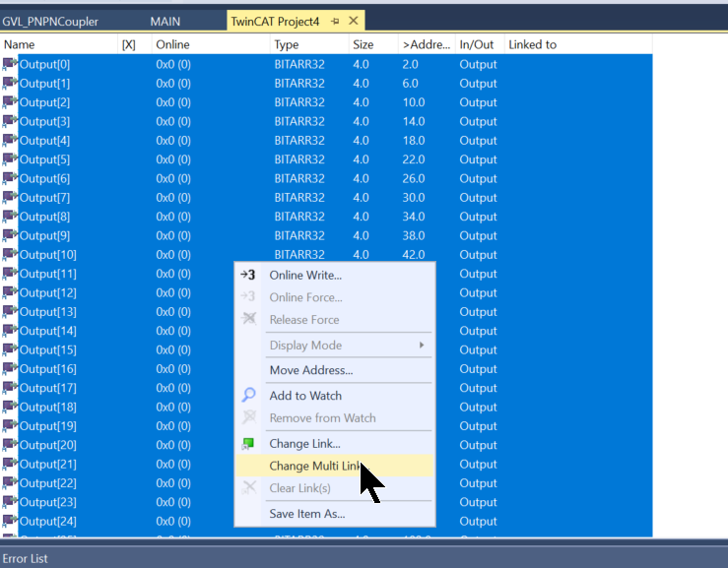Switch to the GVL_PNPNCoupler tab
The width and height of the screenshot is (728, 568).
pyautogui.click(x=50, y=22)
